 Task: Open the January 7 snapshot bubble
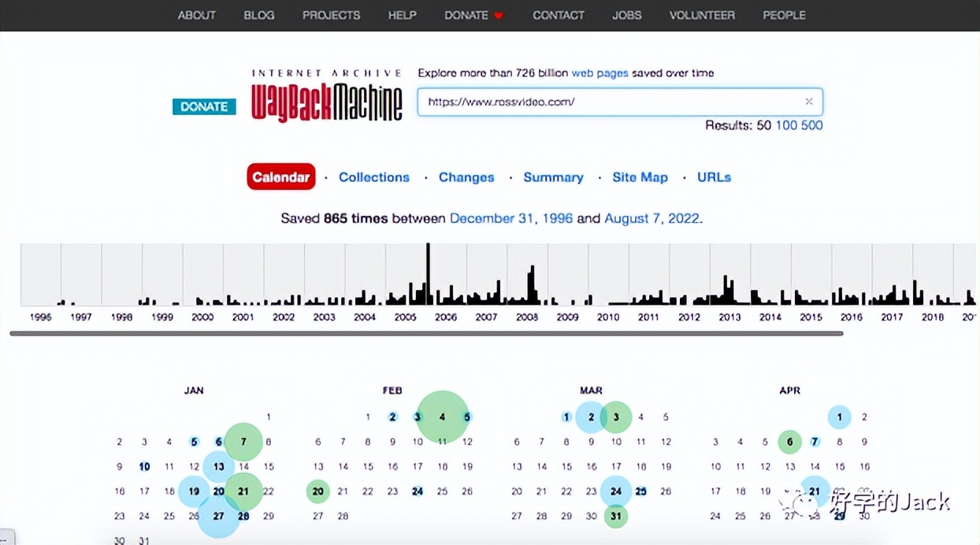tap(243, 442)
